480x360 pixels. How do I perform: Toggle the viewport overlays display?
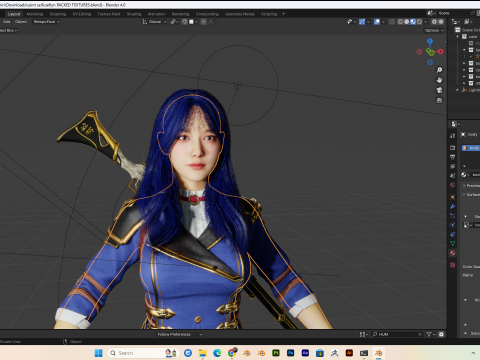click(377, 22)
